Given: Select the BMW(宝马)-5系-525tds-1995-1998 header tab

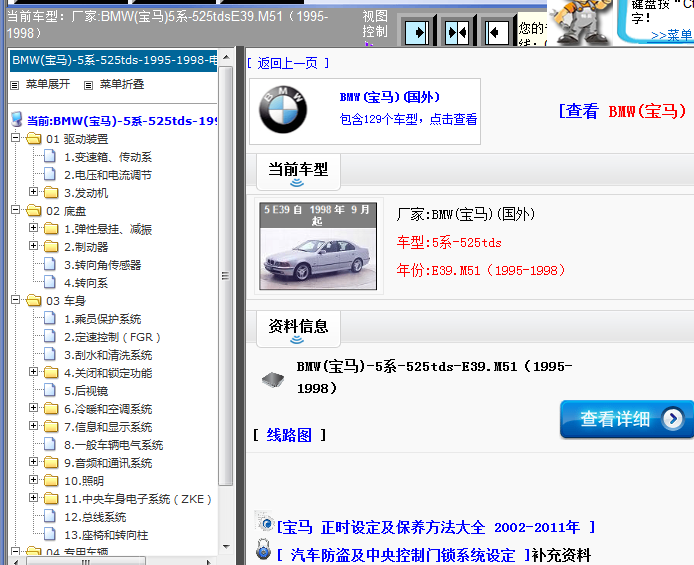Looking at the screenshot, I should pyautogui.click(x=114, y=60).
